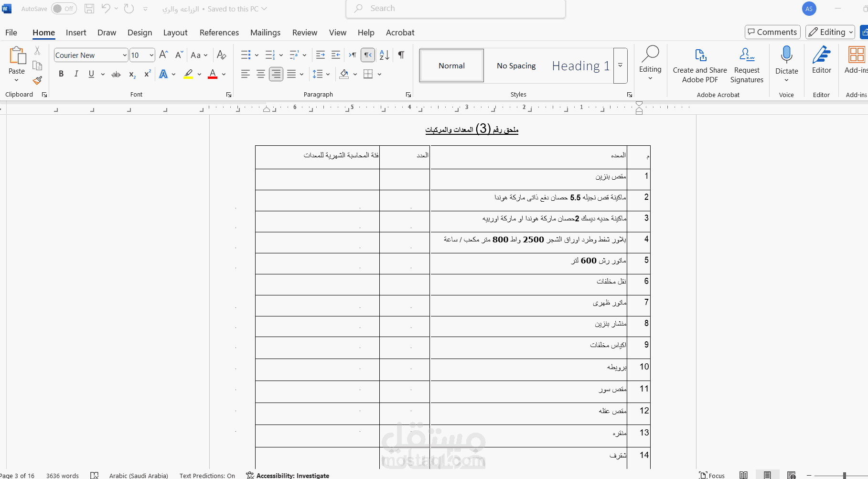Open the numbering list dropdown
Viewport: 868px width, 479px height.
coord(281,55)
